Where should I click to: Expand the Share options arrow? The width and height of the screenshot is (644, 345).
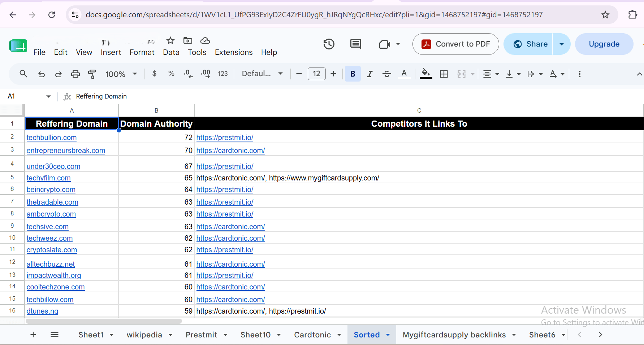point(562,44)
